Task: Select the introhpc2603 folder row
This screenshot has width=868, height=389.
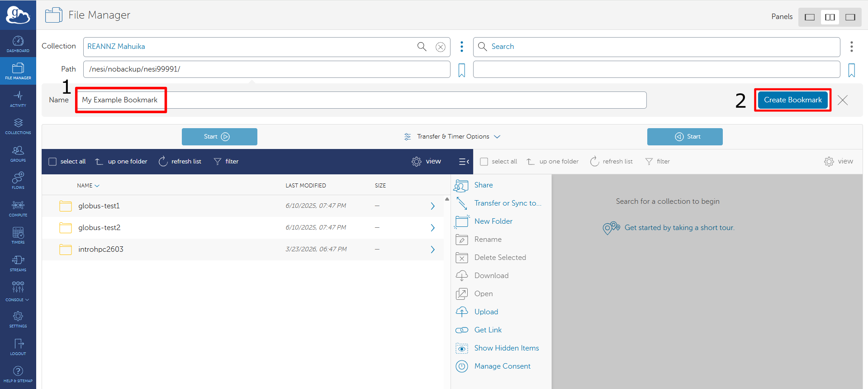Action: 243,250
